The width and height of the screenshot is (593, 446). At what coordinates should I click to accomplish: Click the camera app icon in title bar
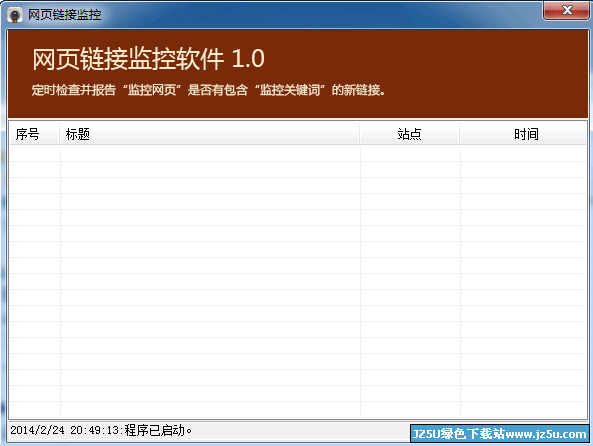click(15, 15)
